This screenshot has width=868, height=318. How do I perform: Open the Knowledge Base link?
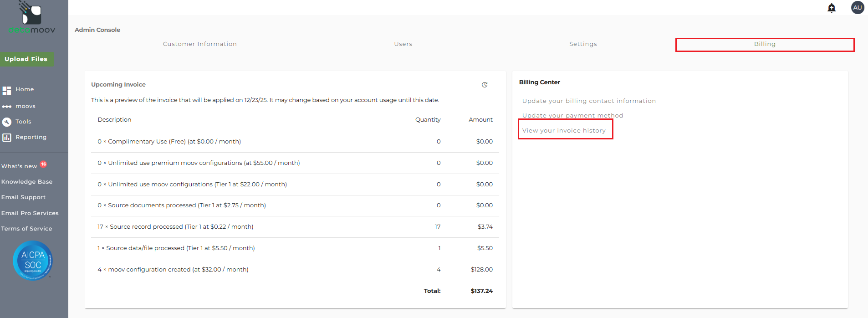click(x=27, y=182)
